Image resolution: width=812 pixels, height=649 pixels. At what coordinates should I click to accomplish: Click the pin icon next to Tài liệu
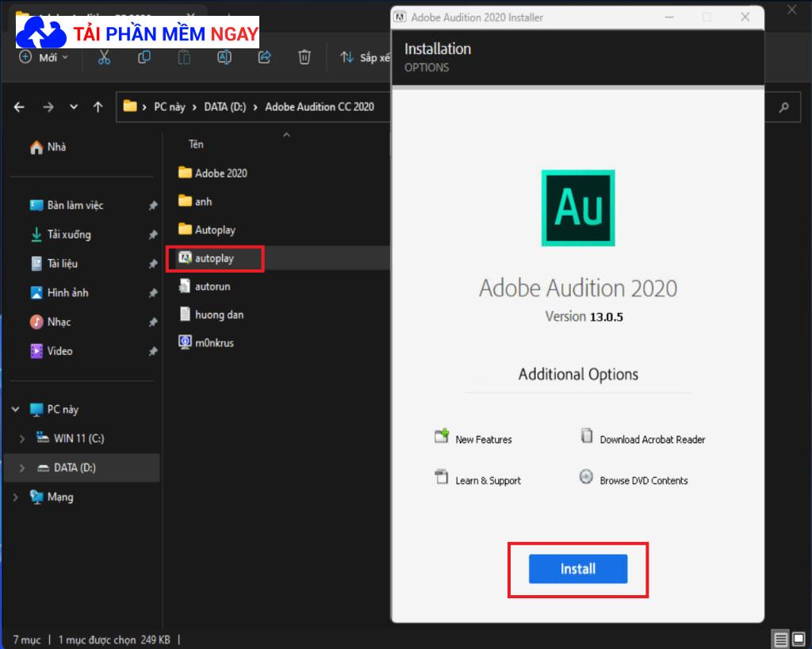153,263
